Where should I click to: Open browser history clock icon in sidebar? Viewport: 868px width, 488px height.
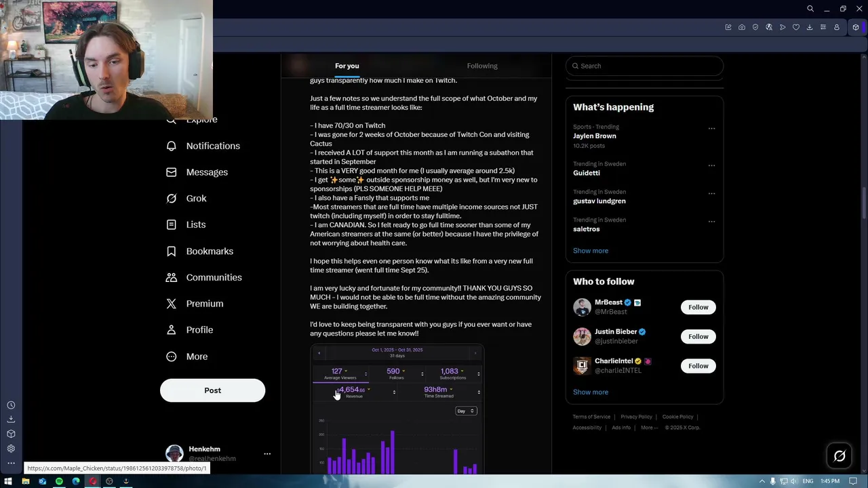[11, 405]
